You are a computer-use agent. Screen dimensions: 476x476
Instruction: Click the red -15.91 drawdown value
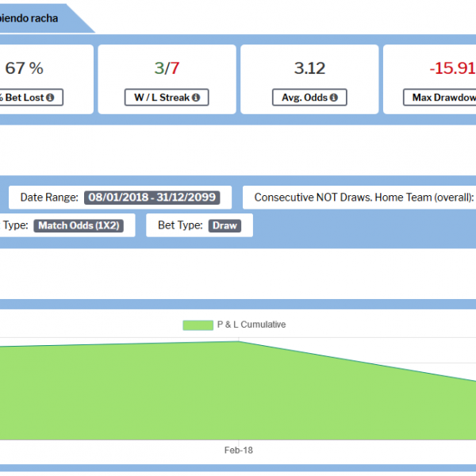pyautogui.click(x=452, y=68)
